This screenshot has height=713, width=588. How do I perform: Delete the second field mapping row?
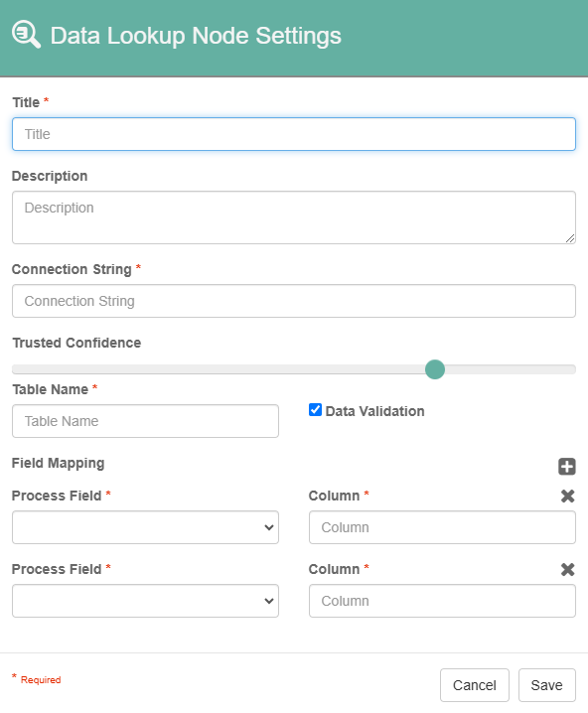567,569
